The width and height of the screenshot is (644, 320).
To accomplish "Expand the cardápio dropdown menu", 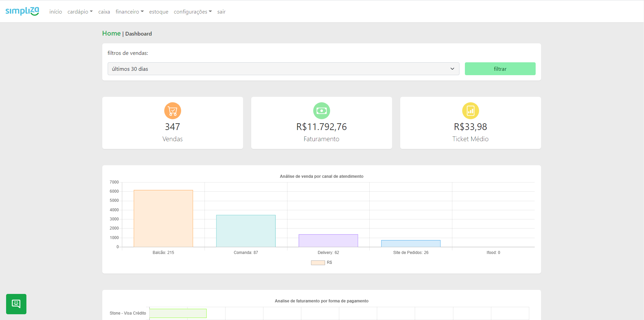I will [x=80, y=12].
